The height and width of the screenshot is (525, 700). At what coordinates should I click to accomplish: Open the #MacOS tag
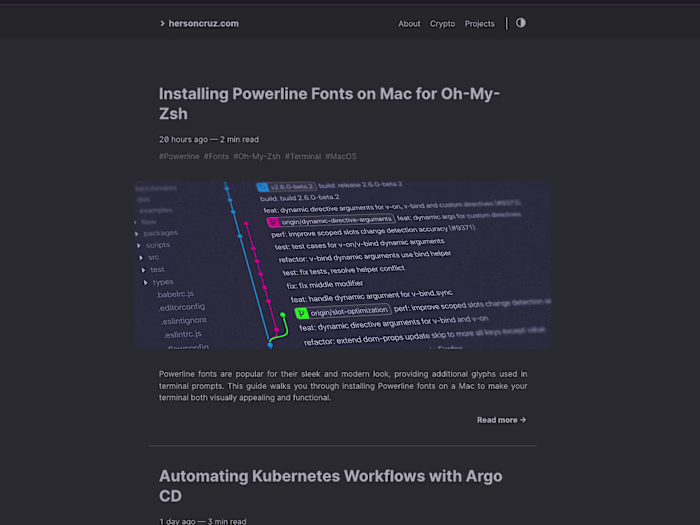[x=340, y=156]
